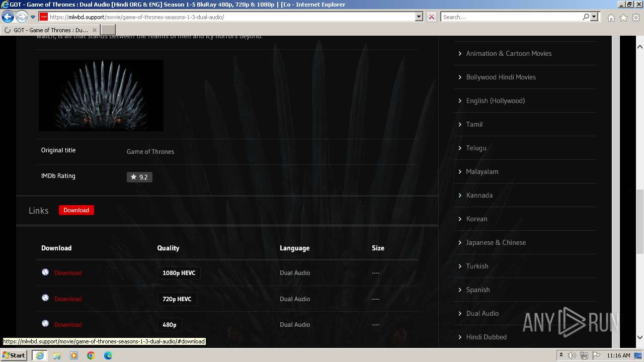
Task: Click the 11:16 AM taskbar clock
Action: click(x=618, y=355)
